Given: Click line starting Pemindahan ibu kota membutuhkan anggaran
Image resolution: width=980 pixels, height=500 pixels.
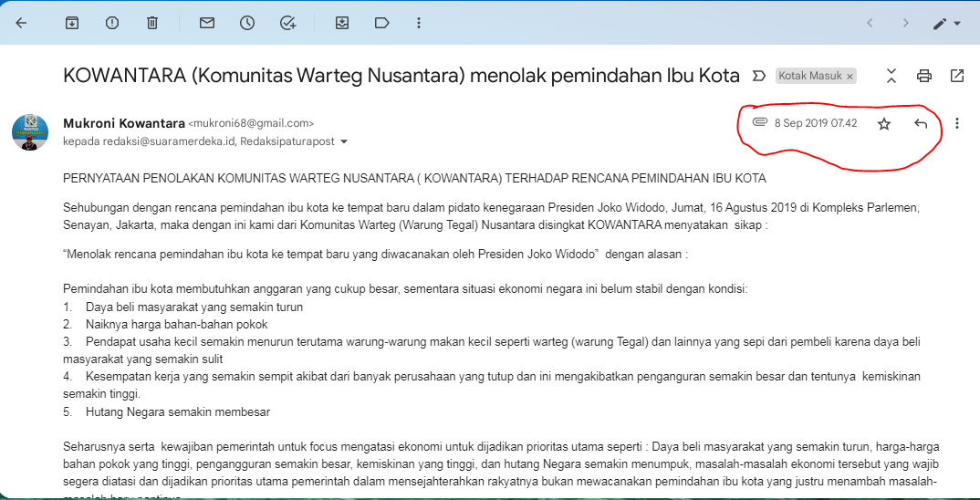Looking at the screenshot, I should click(406, 290).
